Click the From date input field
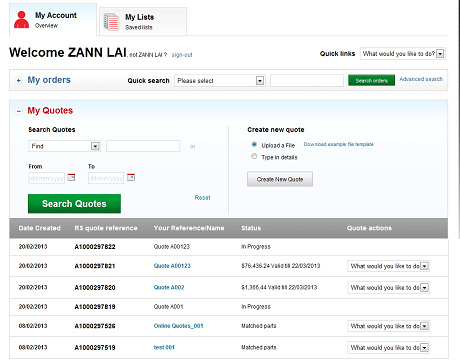The width and height of the screenshot is (460, 364). tap(47, 178)
